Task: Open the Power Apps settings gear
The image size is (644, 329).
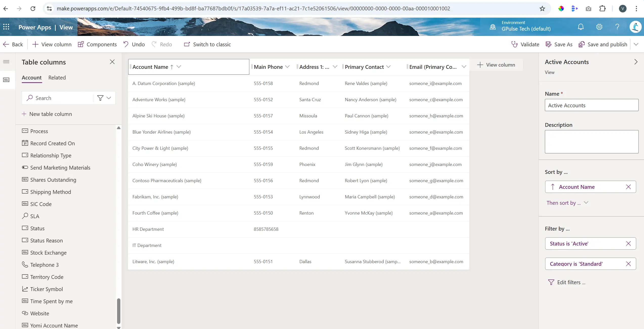Action: point(599,27)
